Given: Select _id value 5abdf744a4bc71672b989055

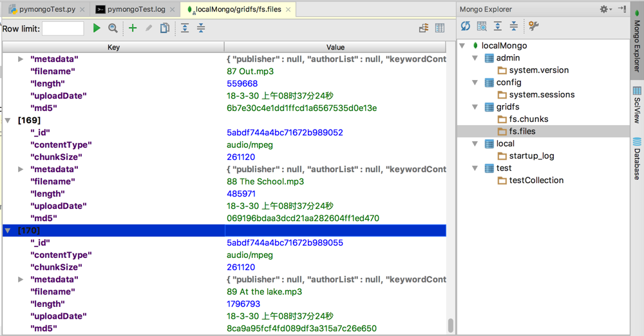Looking at the screenshot, I should tap(285, 243).
